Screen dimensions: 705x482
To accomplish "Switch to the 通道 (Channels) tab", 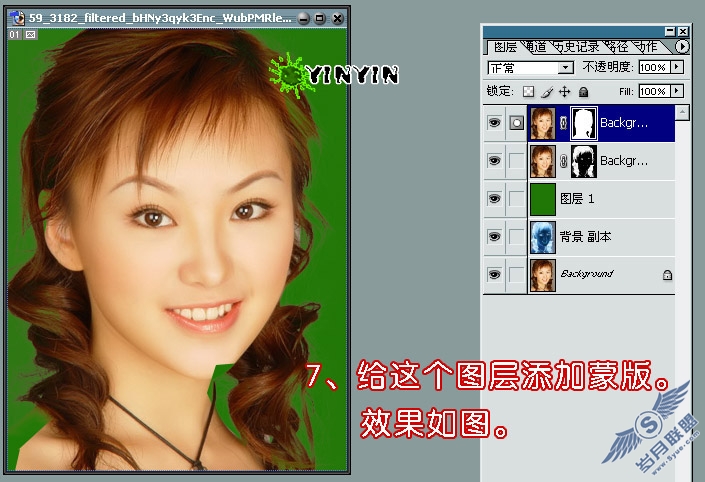I will pyautogui.click(x=536, y=47).
